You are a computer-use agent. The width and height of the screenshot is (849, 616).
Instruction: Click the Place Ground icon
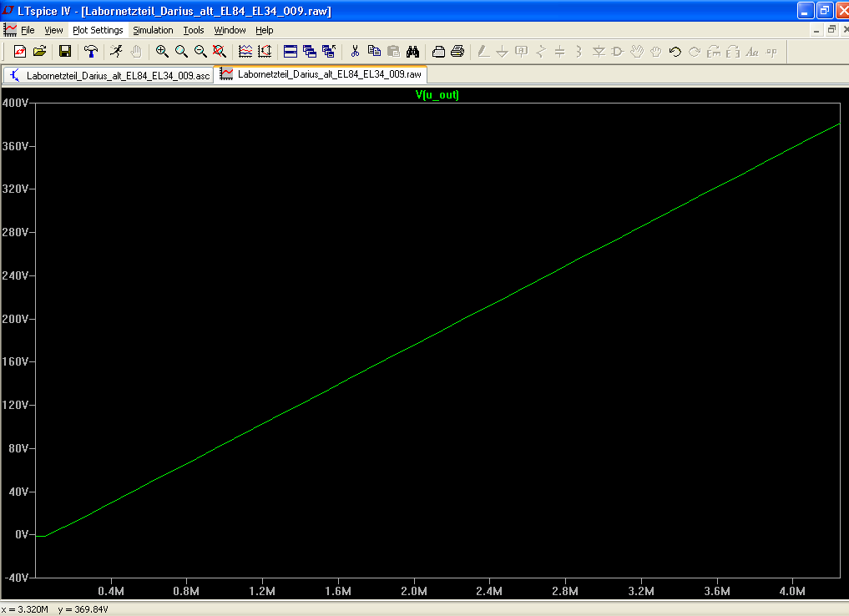pos(502,52)
